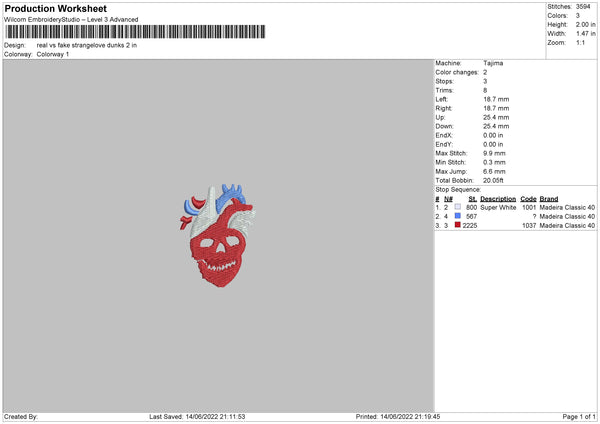Viewport: 600px width, 424px height.
Task: Click the 'Brand' column header
Action: (x=549, y=199)
